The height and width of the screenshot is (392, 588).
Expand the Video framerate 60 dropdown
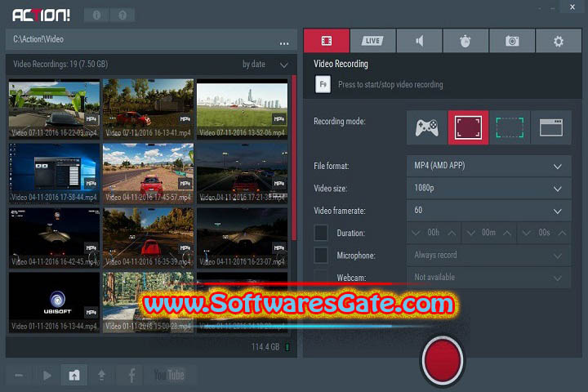pyautogui.click(x=488, y=211)
